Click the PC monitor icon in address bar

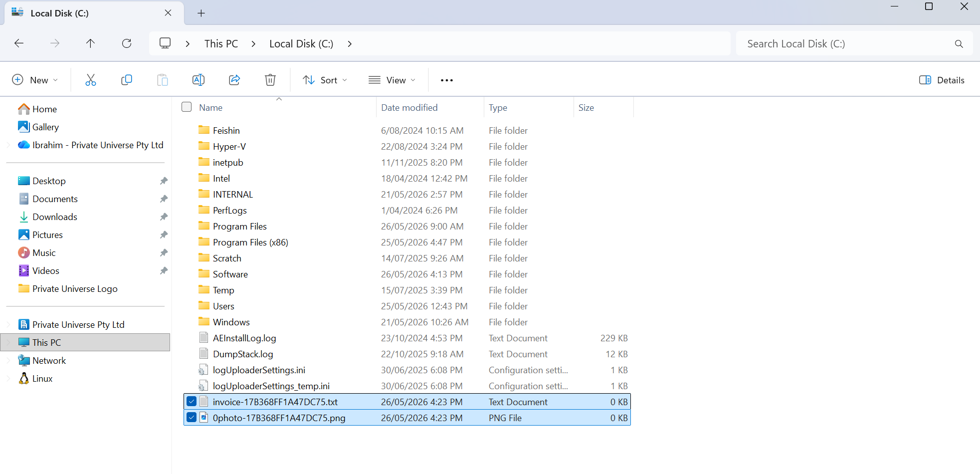coord(165,43)
